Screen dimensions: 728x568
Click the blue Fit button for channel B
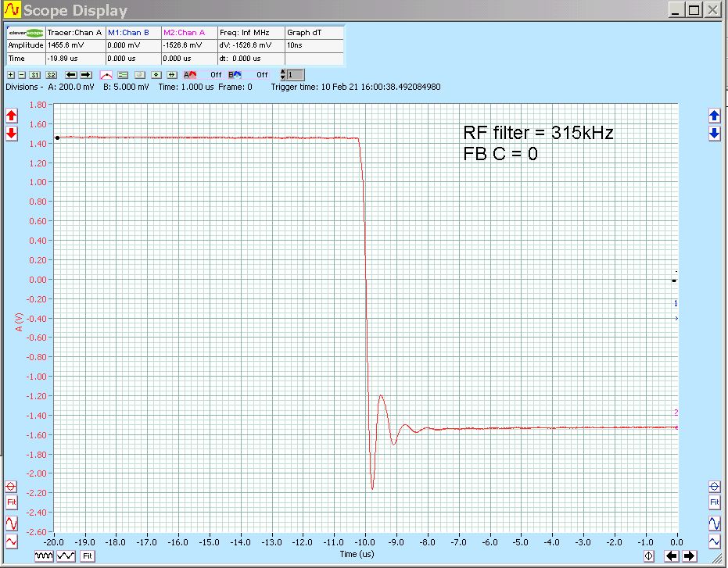(715, 502)
